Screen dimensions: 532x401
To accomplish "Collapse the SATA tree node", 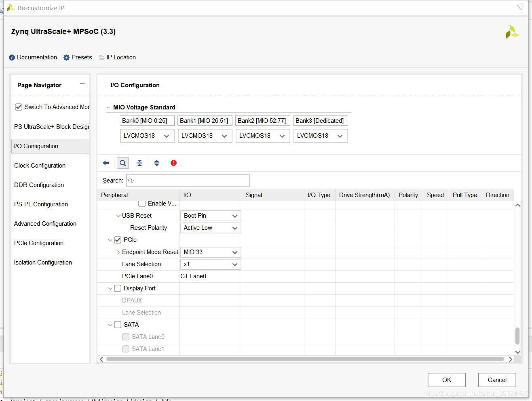I will [110, 325].
